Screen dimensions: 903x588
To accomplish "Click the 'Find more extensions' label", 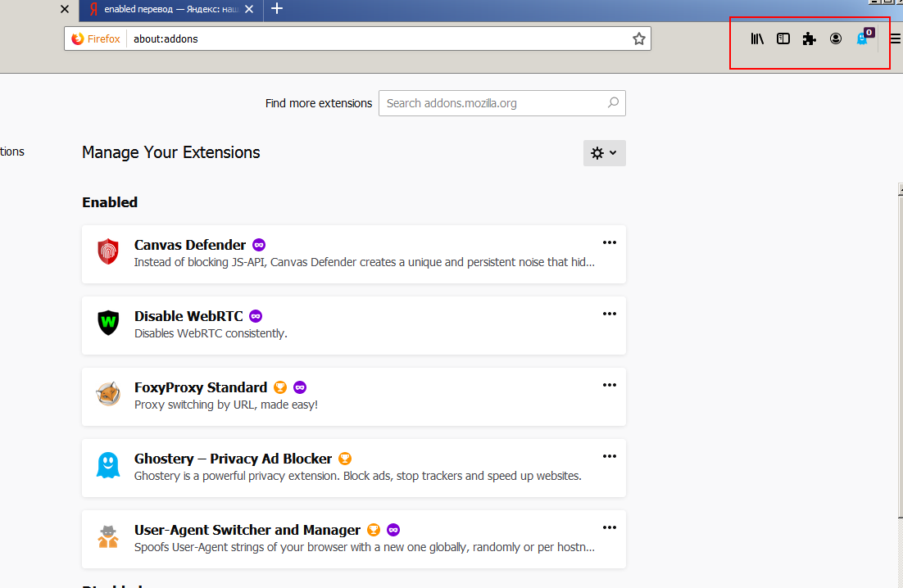I will (x=319, y=103).
